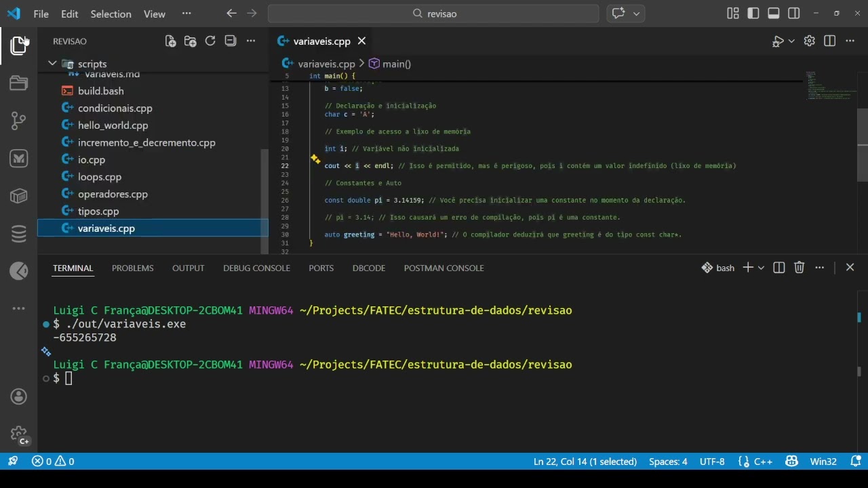Run the C++ file with the play button
The image size is (868, 488).
point(778,41)
